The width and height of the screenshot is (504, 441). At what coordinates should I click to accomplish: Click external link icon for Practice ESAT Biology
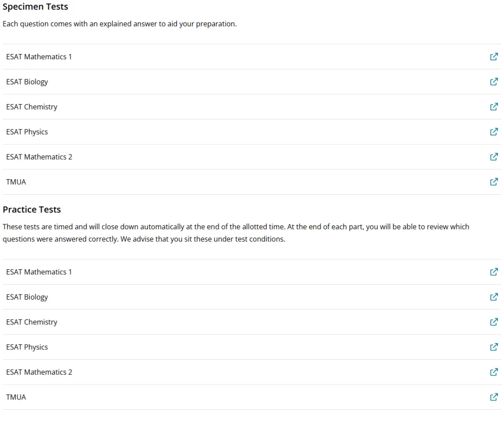pyautogui.click(x=494, y=297)
